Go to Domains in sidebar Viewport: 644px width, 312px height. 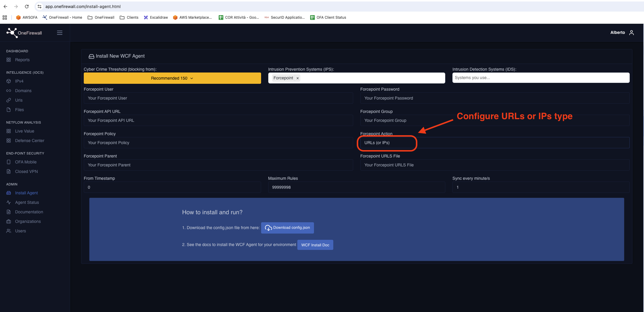pos(23,91)
